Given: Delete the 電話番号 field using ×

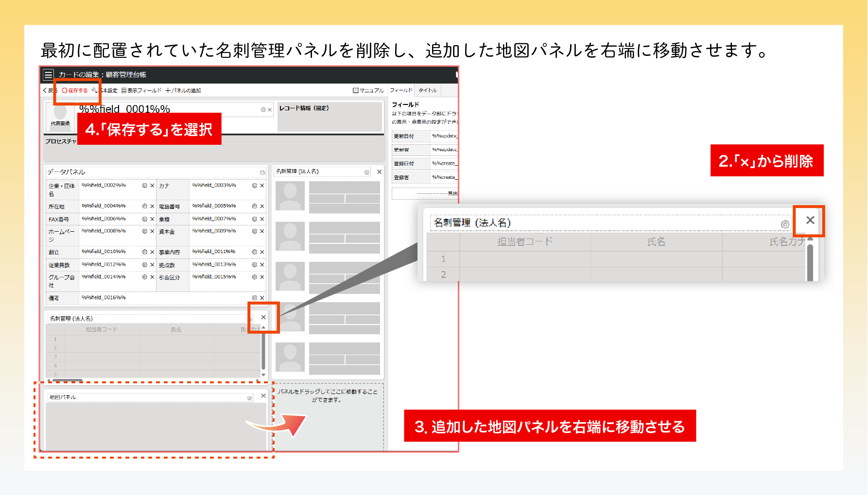Looking at the screenshot, I should 262,206.
